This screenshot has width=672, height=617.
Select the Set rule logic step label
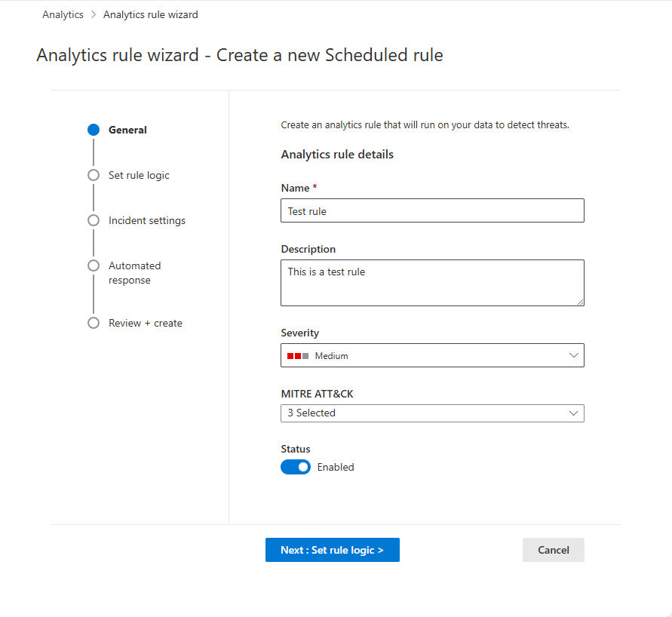click(140, 174)
